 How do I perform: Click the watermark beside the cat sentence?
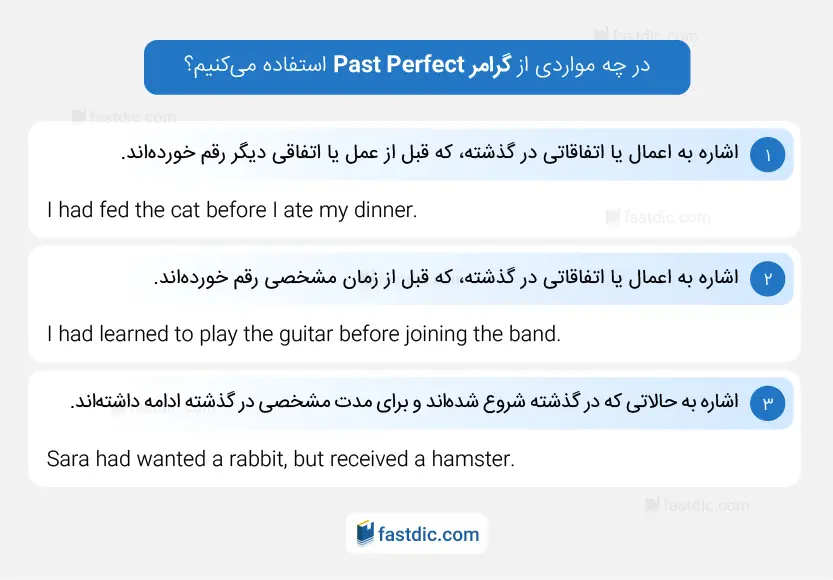tap(658, 217)
